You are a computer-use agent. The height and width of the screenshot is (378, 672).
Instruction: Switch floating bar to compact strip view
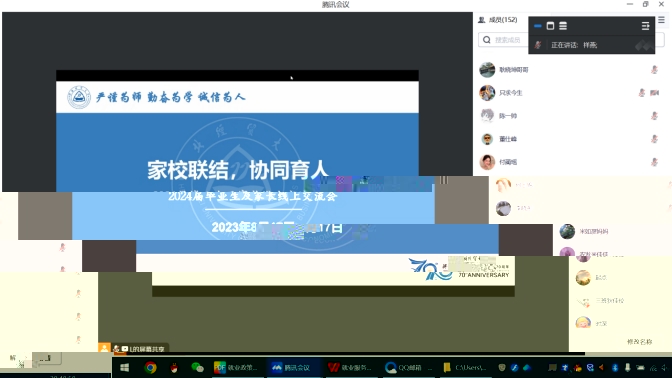537,26
